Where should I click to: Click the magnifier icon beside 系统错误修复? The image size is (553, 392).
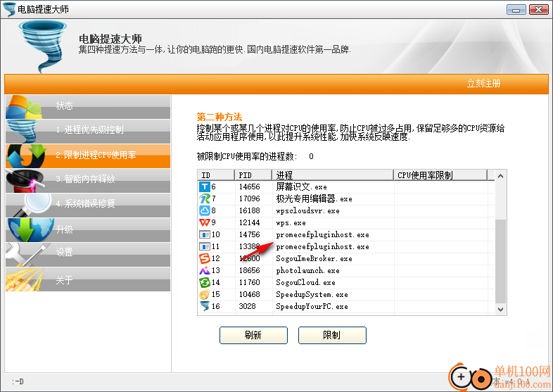pos(34,205)
